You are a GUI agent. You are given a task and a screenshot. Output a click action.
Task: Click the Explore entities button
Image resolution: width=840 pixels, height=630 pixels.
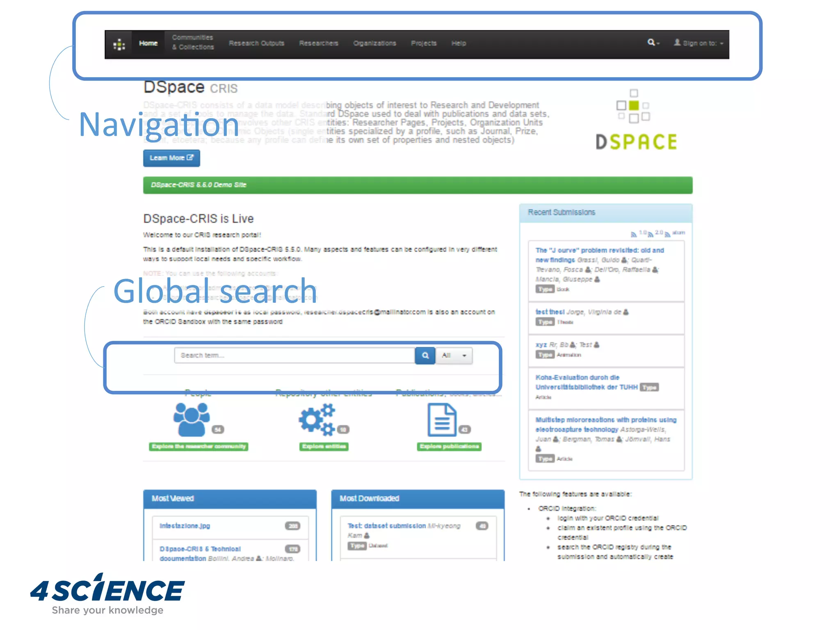[x=324, y=446]
